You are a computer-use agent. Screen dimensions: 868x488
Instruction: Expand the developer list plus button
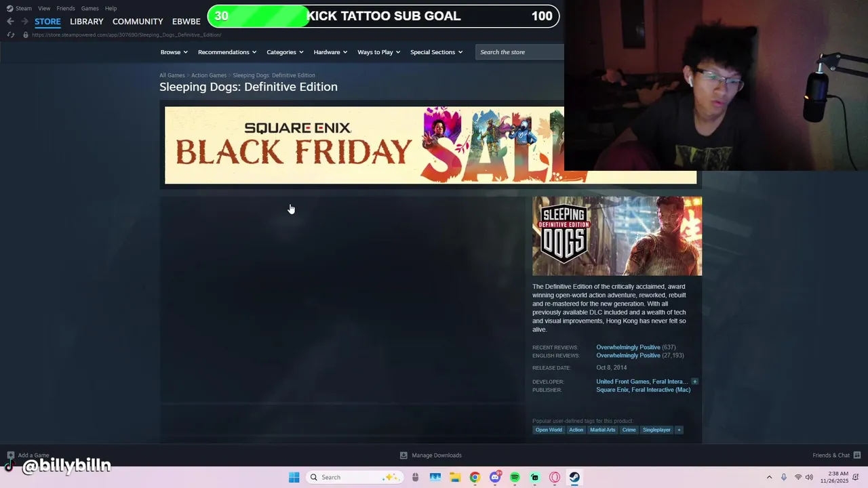(694, 382)
